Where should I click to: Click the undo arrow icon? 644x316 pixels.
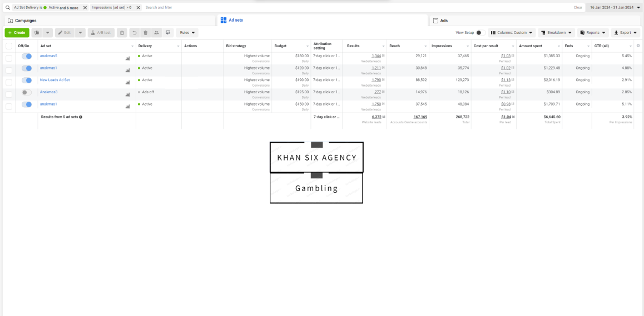134,32
